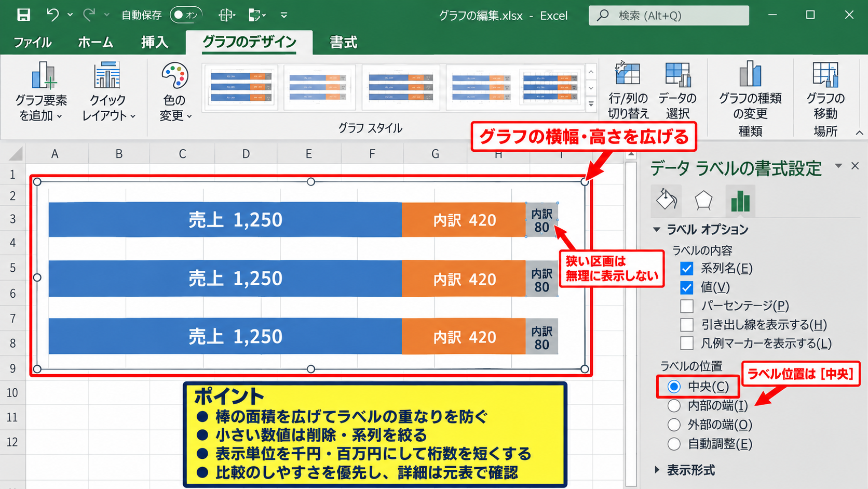Screen dimensions: 868x489
Task: Switch to the ホーム tab
Action: (96, 42)
